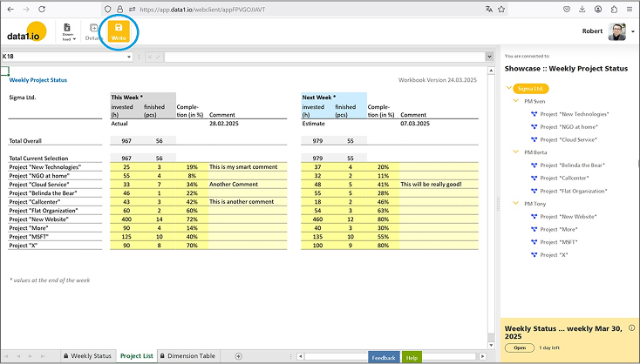This screenshot has height=364, width=640.
Task: Open the browser account icon
Action: coord(598,9)
